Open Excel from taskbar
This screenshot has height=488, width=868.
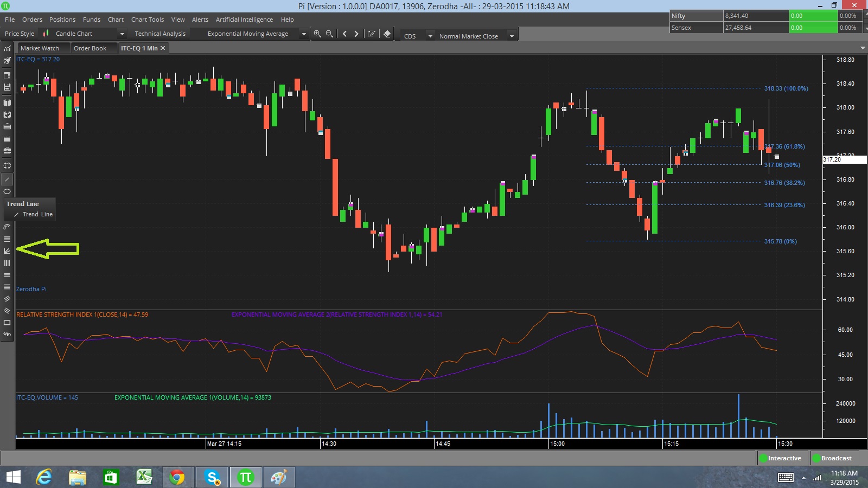(x=144, y=477)
